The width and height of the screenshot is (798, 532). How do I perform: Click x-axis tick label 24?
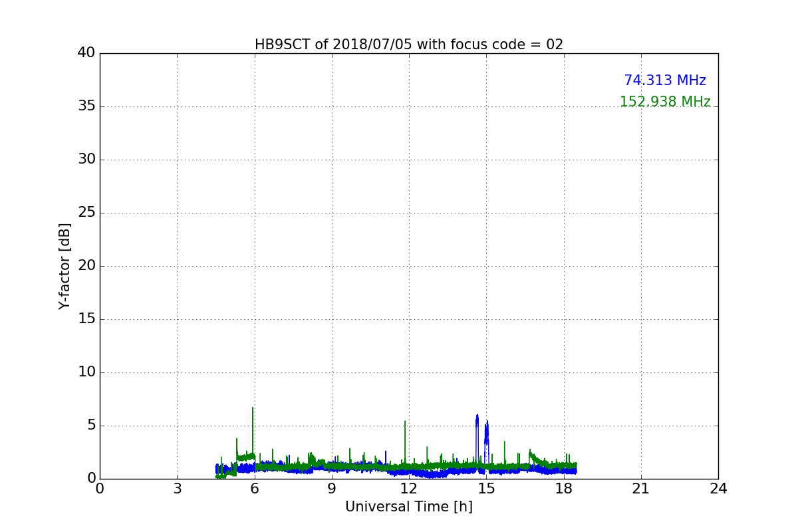(x=718, y=488)
